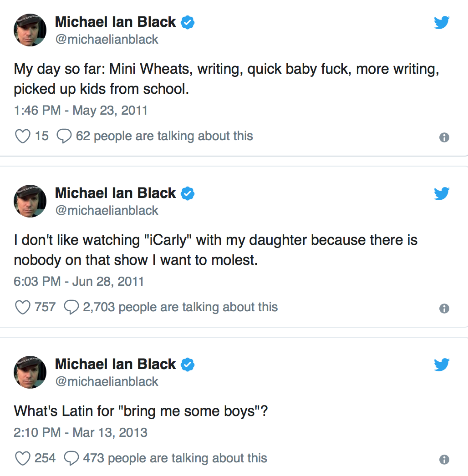
Task: Open the "2:10 PM - Mar 13, 2013" timestamp link
Action: pos(81,432)
